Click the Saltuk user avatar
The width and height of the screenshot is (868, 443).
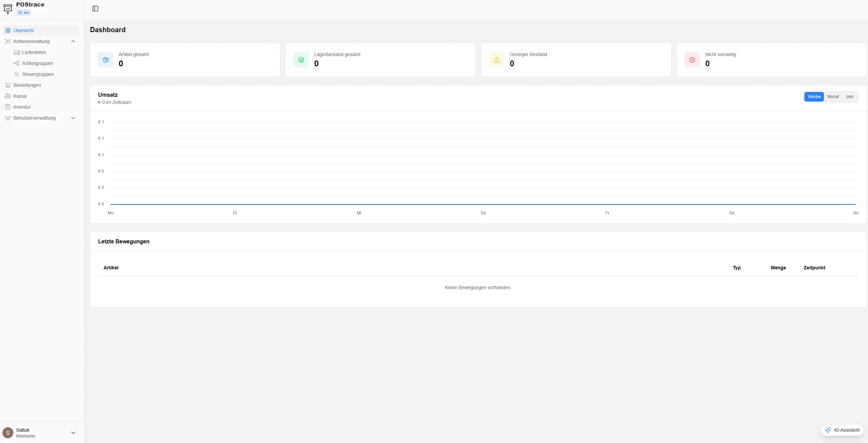coord(8,433)
